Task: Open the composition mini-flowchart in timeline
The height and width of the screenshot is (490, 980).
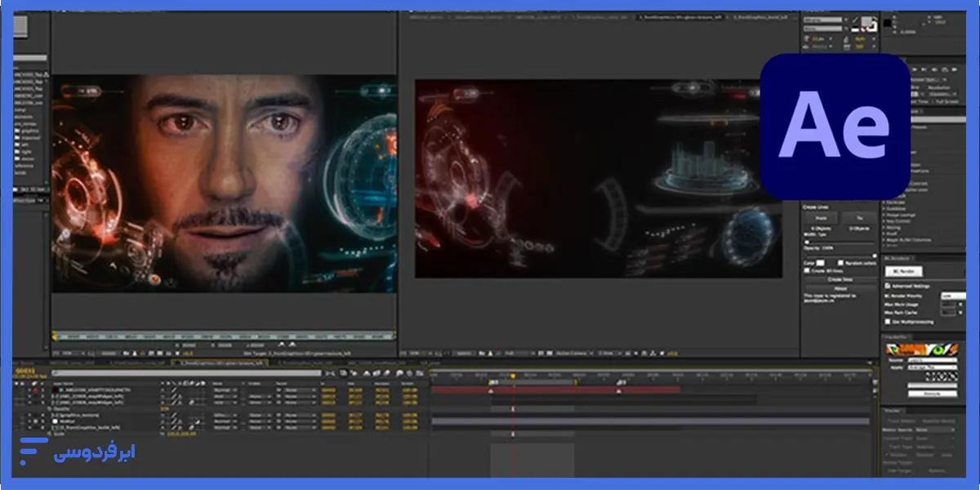Action: point(330,372)
